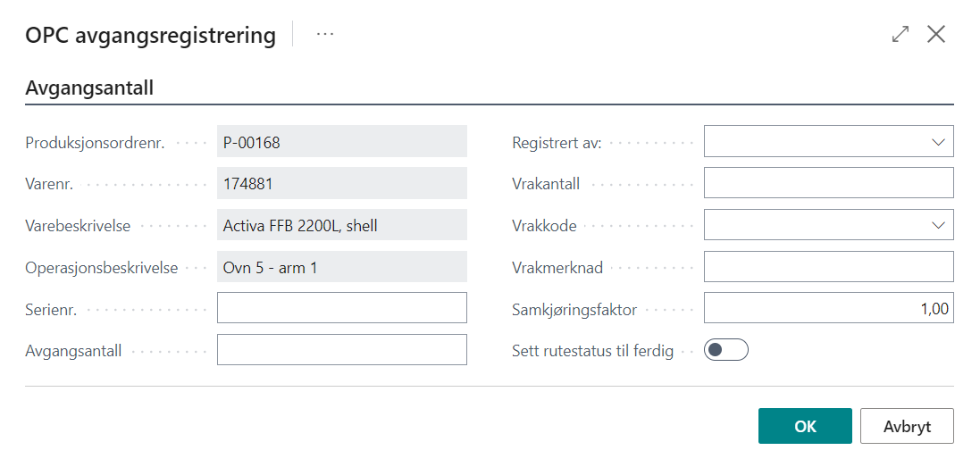Toggle Sett rutestatus til ferdig switch
The image size is (980, 467).
coord(725,350)
